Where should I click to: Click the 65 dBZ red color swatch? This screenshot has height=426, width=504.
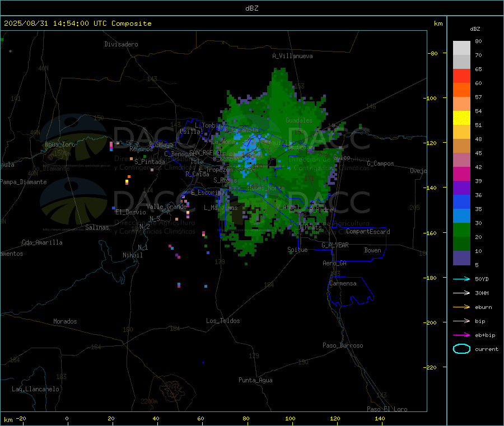(x=461, y=76)
